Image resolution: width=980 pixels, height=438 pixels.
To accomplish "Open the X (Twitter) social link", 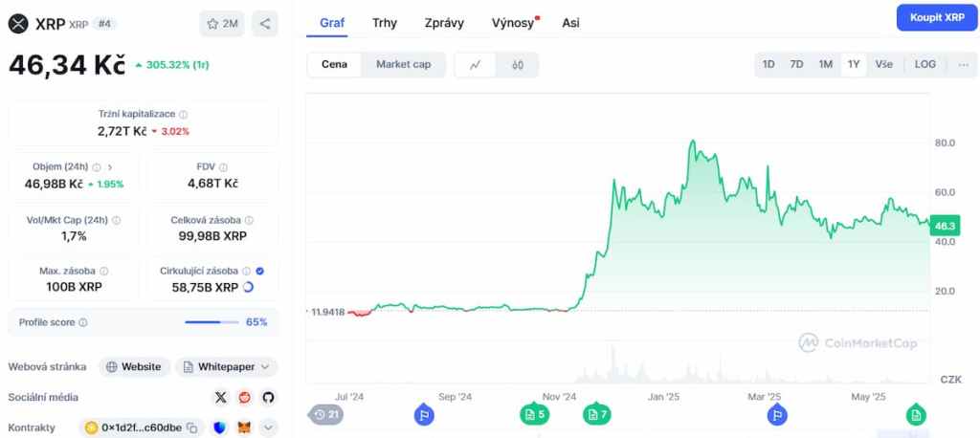I will (221, 397).
